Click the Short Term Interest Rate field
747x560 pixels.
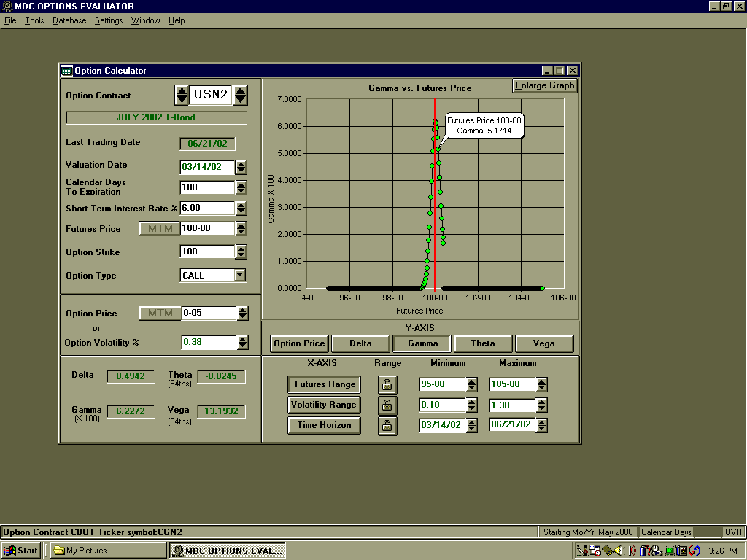(207, 208)
